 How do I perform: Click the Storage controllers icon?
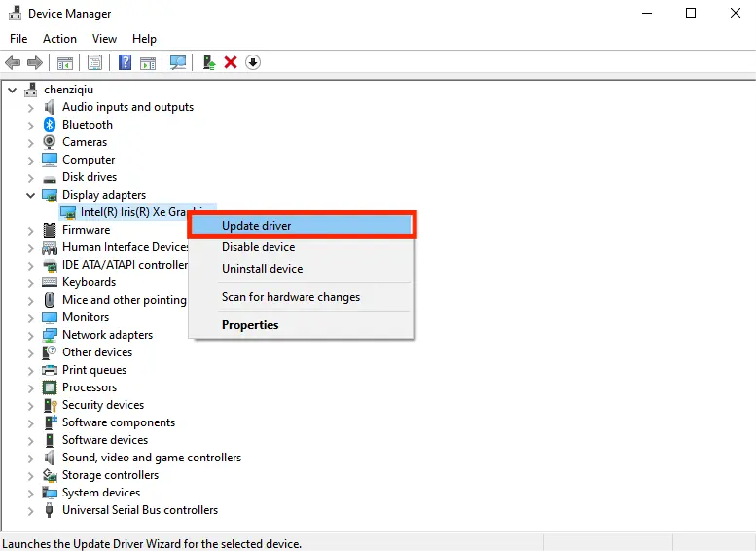(50, 475)
